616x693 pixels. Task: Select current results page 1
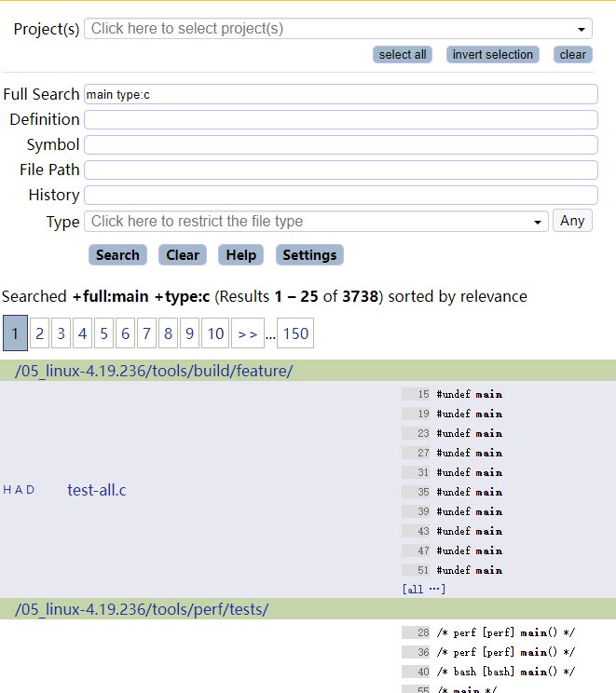[x=16, y=333]
